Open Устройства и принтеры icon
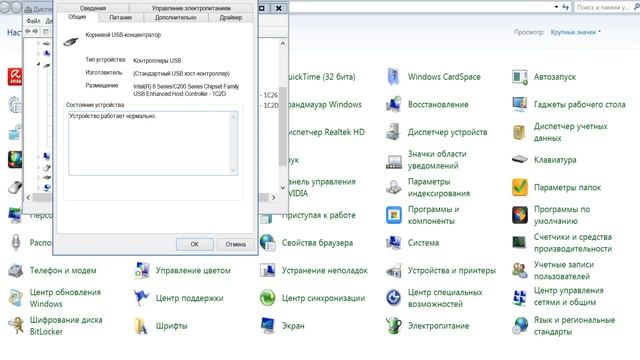The width and height of the screenshot is (640, 360). (394, 271)
